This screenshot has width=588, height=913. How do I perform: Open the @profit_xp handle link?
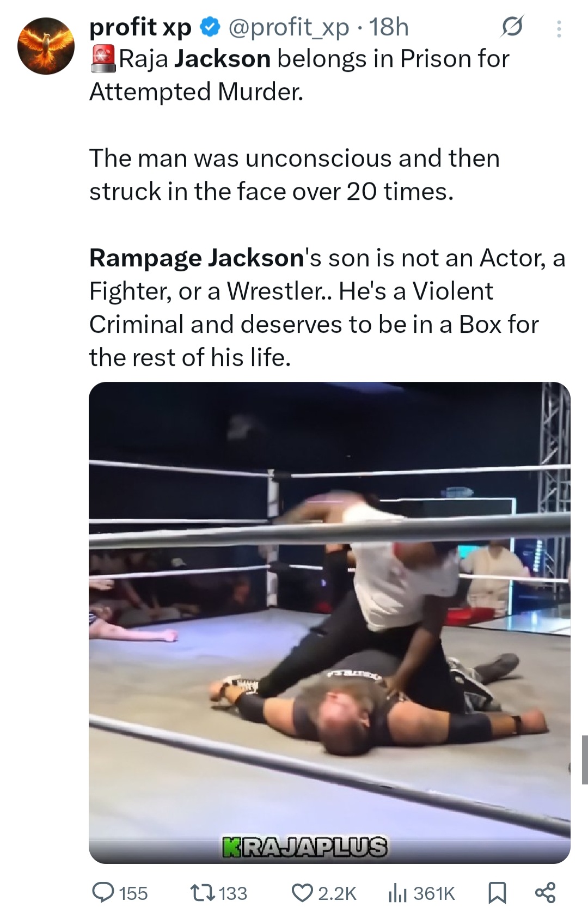point(288,27)
